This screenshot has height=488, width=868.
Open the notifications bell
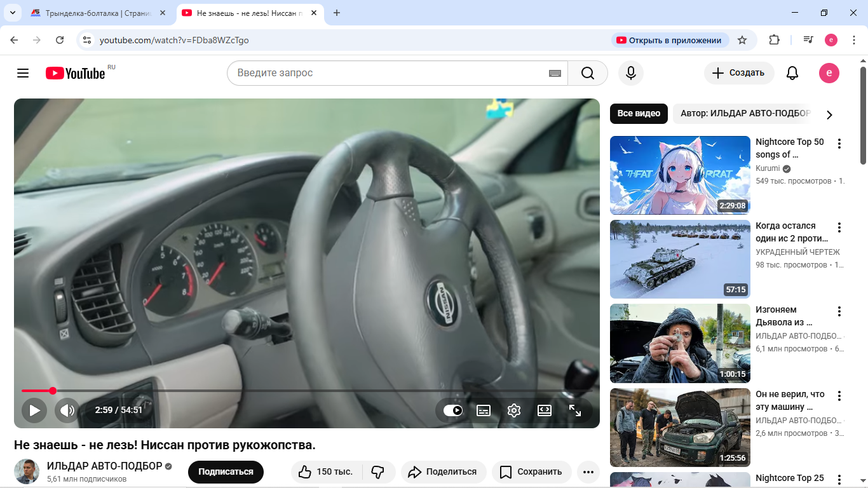click(x=792, y=73)
